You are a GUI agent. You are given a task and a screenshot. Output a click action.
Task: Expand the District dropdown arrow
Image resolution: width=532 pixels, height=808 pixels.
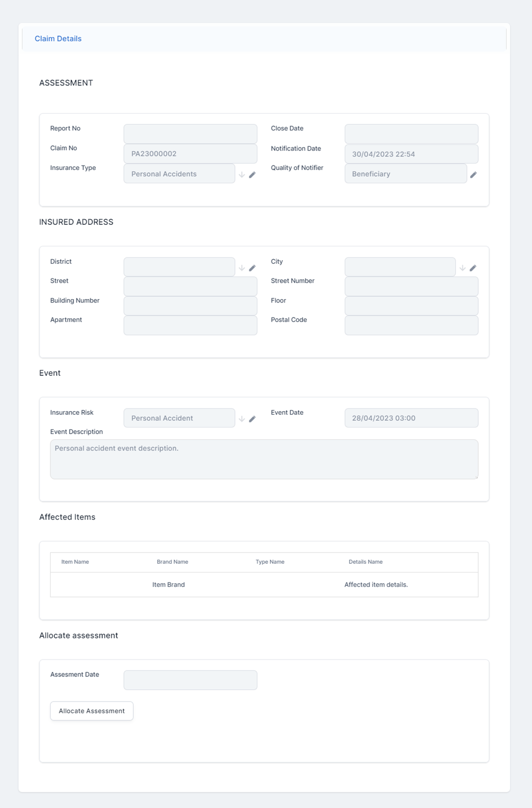tap(242, 268)
